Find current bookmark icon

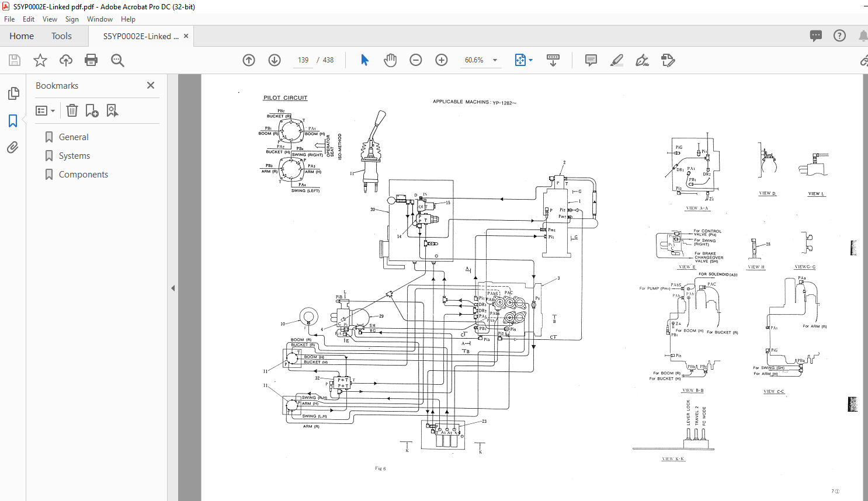tap(113, 110)
